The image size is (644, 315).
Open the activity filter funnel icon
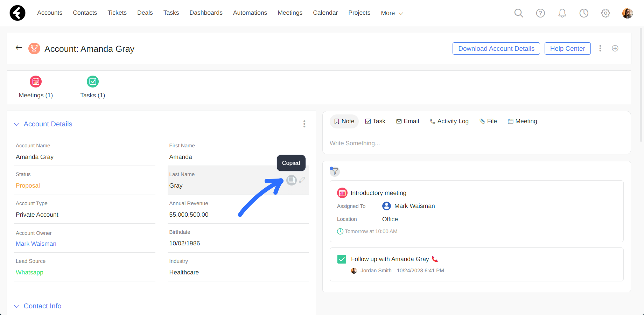point(335,171)
